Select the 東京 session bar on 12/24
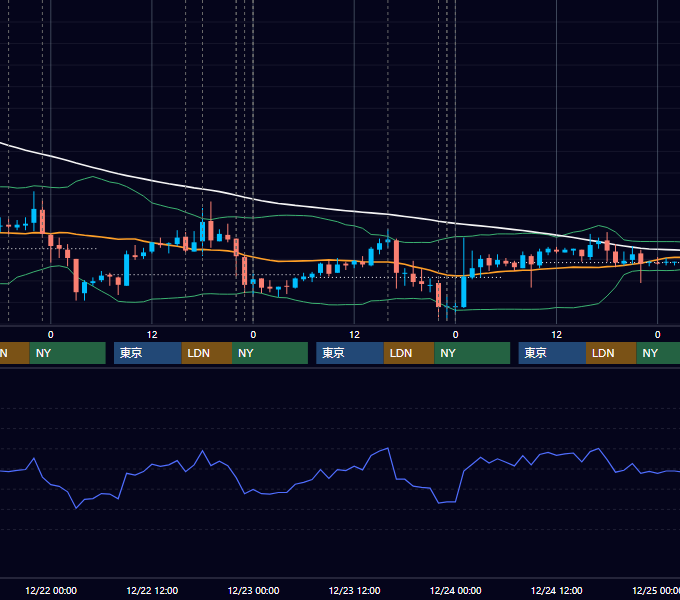The height and width of the screenshot is (600, 680). [x=552, y=353]
